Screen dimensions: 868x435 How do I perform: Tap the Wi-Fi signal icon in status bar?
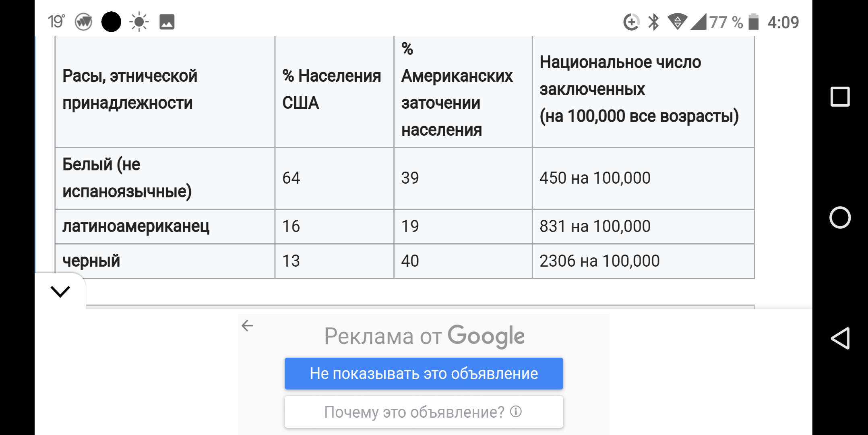[678, 22]
